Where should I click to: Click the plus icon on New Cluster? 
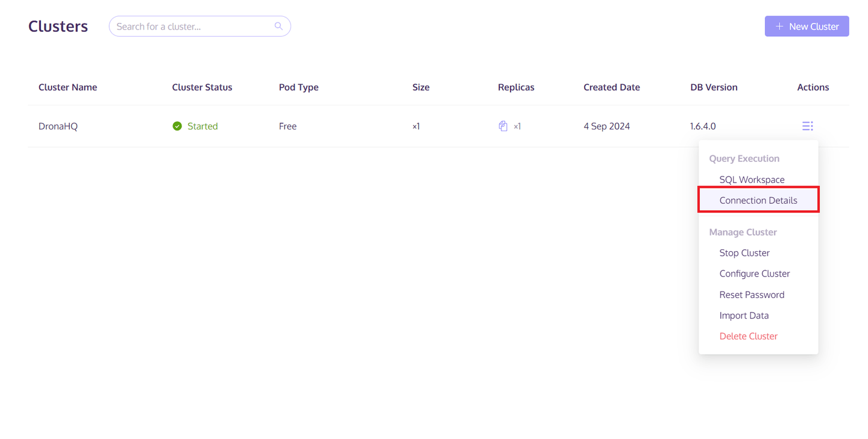(779, 26)
